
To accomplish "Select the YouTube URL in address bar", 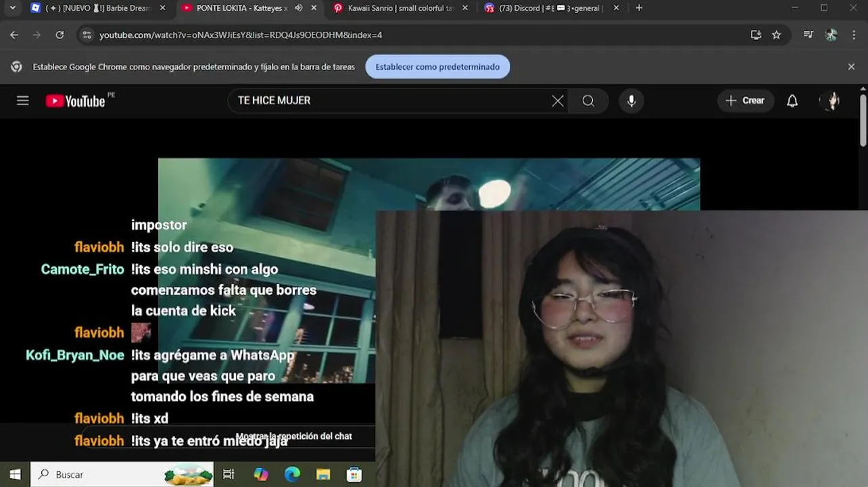I will (x=241, y=35).
